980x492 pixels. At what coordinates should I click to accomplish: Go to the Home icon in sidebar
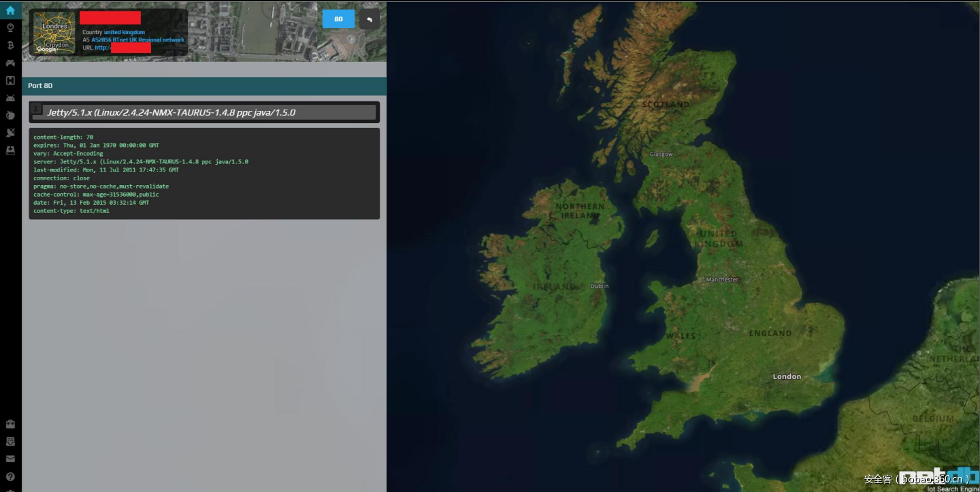10,10
